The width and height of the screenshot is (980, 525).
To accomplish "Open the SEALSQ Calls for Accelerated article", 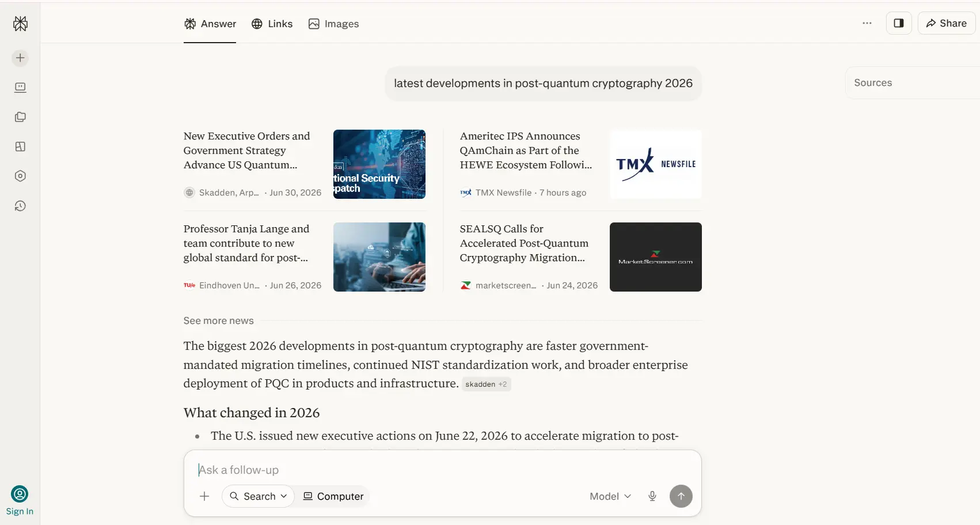I will tap(524, 243).
